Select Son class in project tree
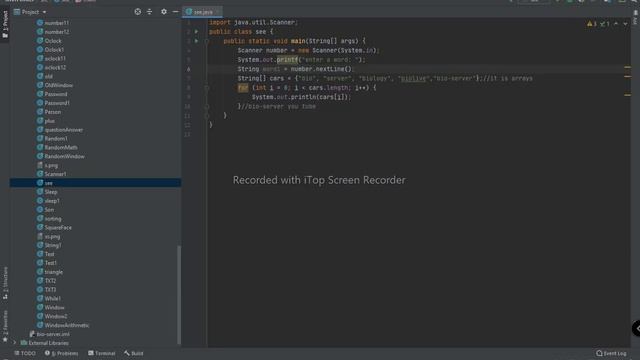This screenshot has width=640, height=360. 45,210
